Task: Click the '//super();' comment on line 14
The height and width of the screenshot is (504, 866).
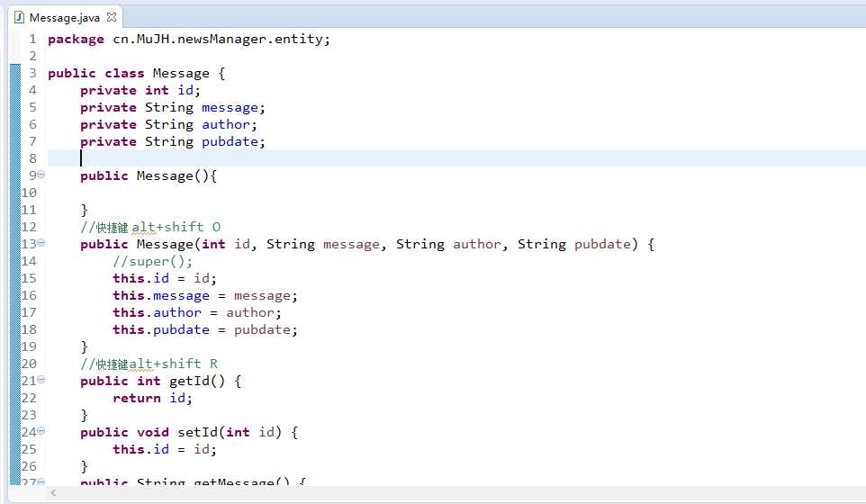Action: pyautogui.click(x=153, y=261)
